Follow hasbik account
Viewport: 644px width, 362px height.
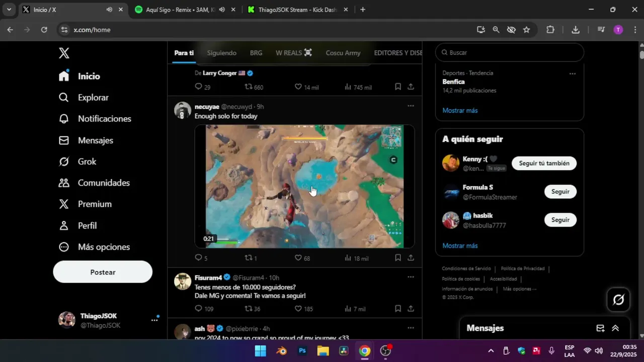coord(560,220)
